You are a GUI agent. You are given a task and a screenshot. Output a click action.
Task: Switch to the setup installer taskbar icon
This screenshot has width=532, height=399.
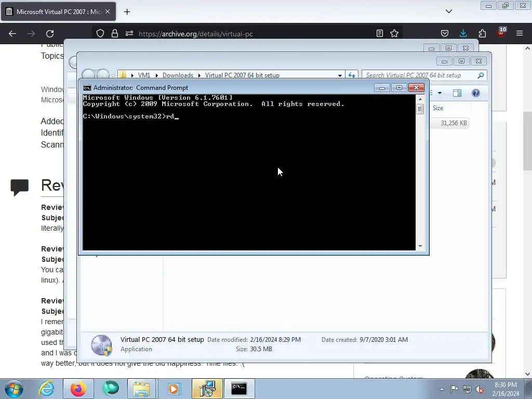pos(207,389)
